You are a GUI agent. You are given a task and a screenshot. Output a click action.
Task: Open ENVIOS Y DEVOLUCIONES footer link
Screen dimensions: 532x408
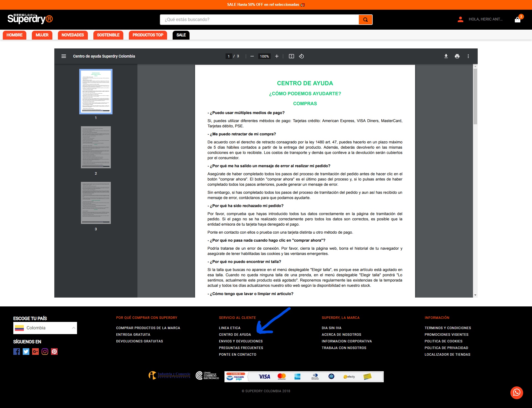coord(241,341)
